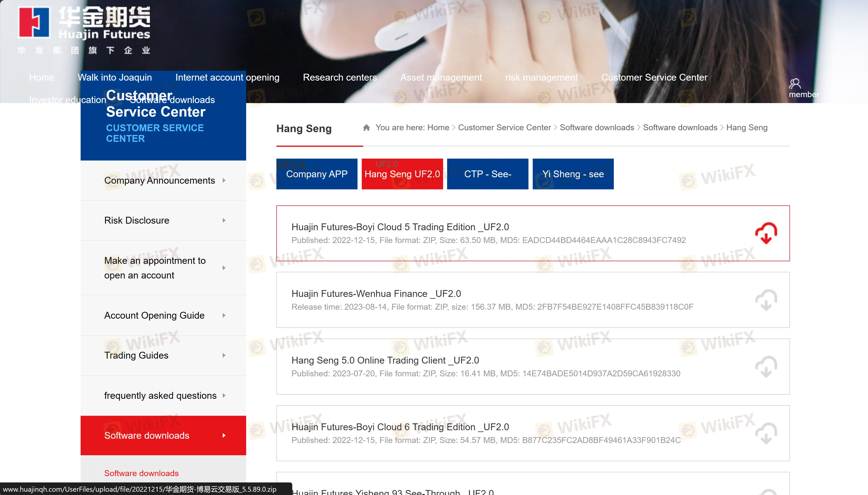
Task: Open Account Opening Guide sidebar item
Action: click(154, 316)
